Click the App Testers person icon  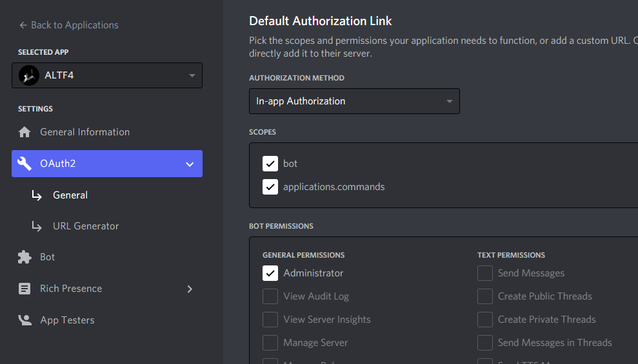[x=25, y=320]
